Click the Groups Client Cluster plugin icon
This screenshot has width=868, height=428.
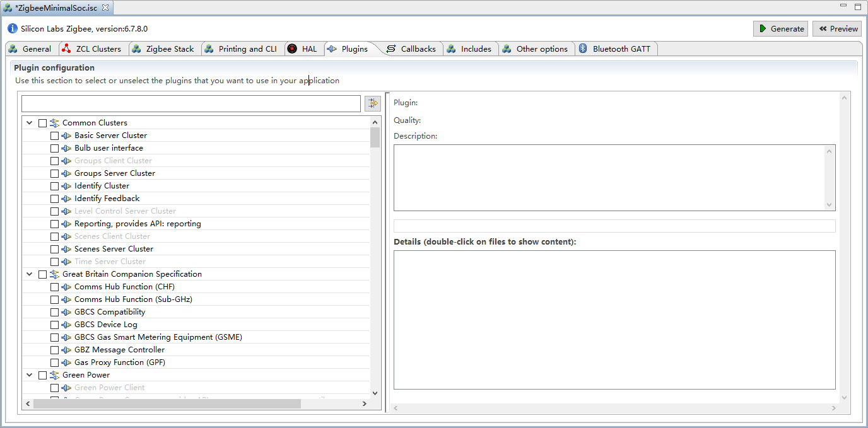[x=66, y=161]
